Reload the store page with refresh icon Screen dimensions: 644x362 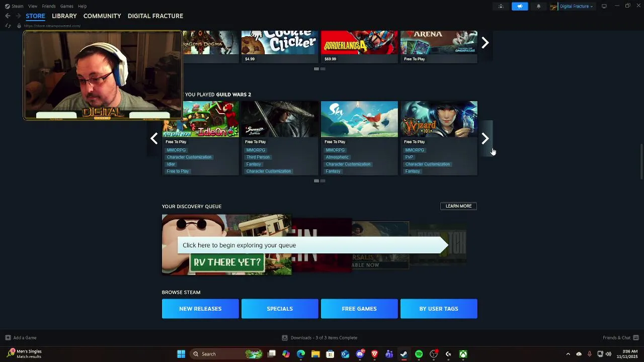click(8, 26)
